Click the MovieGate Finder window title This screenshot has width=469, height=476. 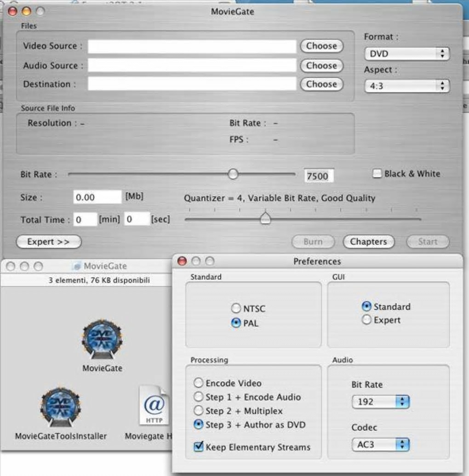click(x=105, y=266)
